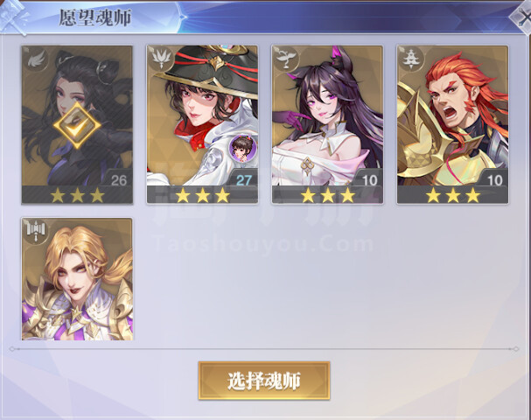Click the plant class icon on cat-eared character card
Viewport: 531px width, 420px height.
(286, 59)
